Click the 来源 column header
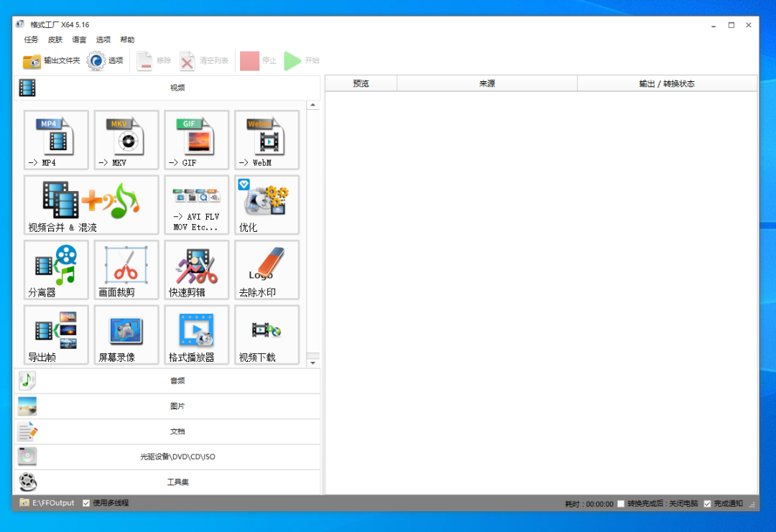Screen dimensions: 776x532 click(487, 83)
